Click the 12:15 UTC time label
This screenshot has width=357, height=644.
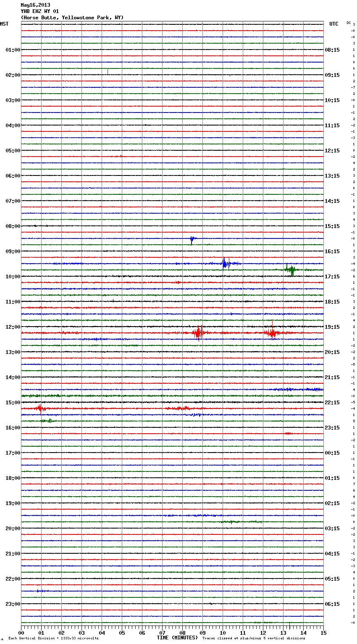point(332,151)
